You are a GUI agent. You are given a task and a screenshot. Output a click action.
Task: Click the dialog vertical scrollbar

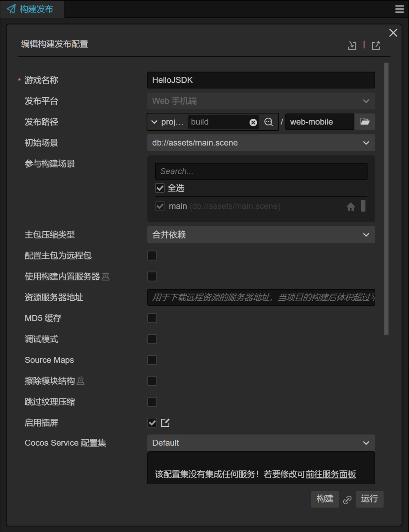coord(386,199)
